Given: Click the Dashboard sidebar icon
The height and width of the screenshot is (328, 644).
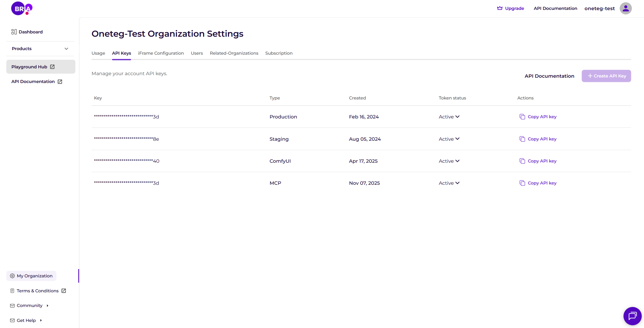Looking at the screenshot, I should coord(14,32).
